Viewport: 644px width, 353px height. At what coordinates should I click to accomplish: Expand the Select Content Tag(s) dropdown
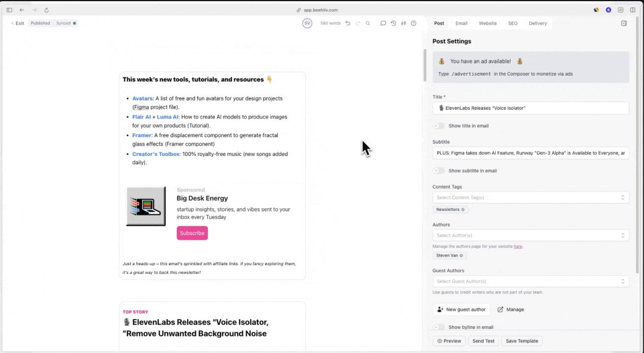pos(531,198)
